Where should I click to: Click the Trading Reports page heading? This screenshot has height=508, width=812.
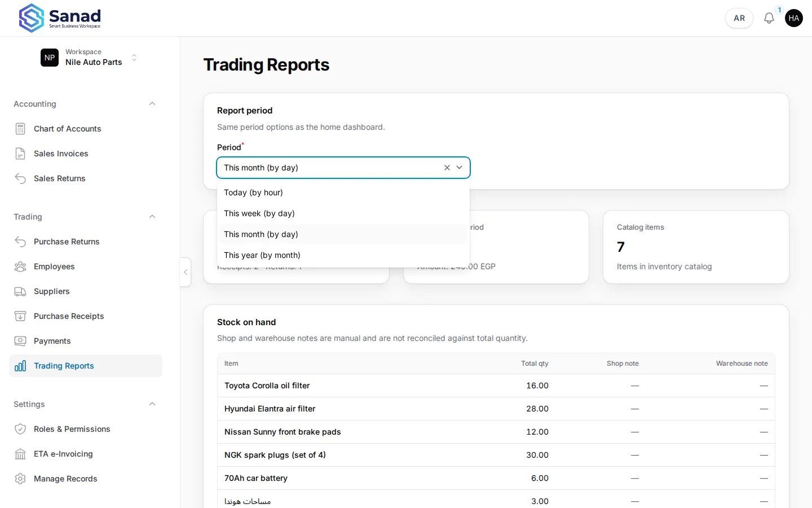coord(266,65)
